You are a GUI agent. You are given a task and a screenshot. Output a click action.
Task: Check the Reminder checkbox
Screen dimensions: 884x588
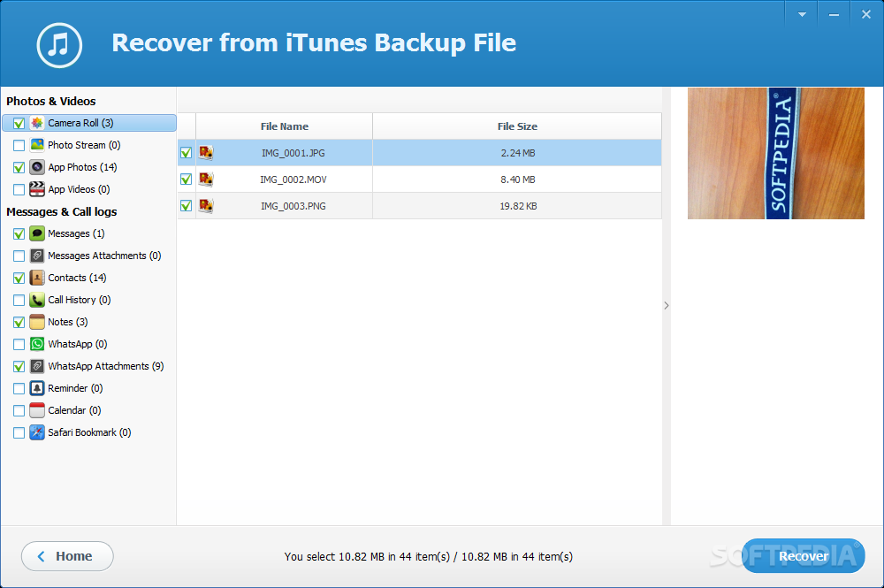(x=19, y=388)
